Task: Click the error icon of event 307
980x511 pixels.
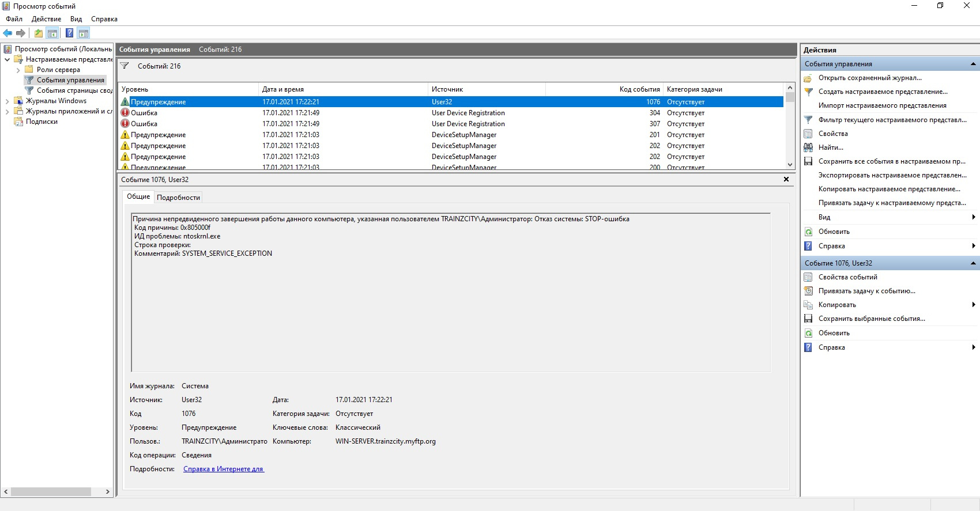Action: (x=125, y=124)
